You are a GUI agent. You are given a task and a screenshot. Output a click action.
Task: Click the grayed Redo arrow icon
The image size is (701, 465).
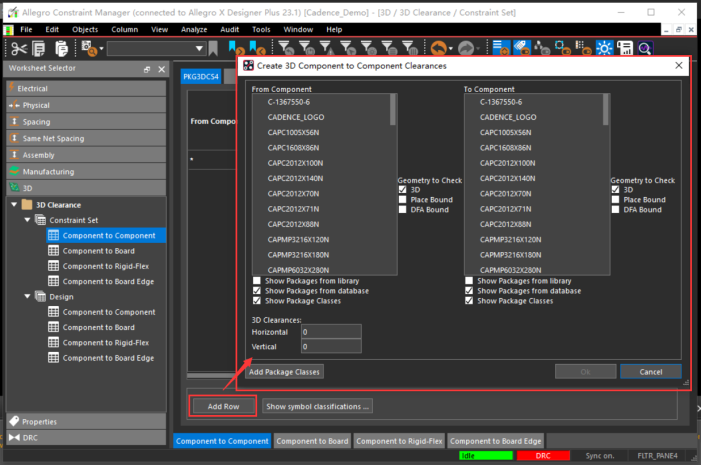(x=466, y=48)
